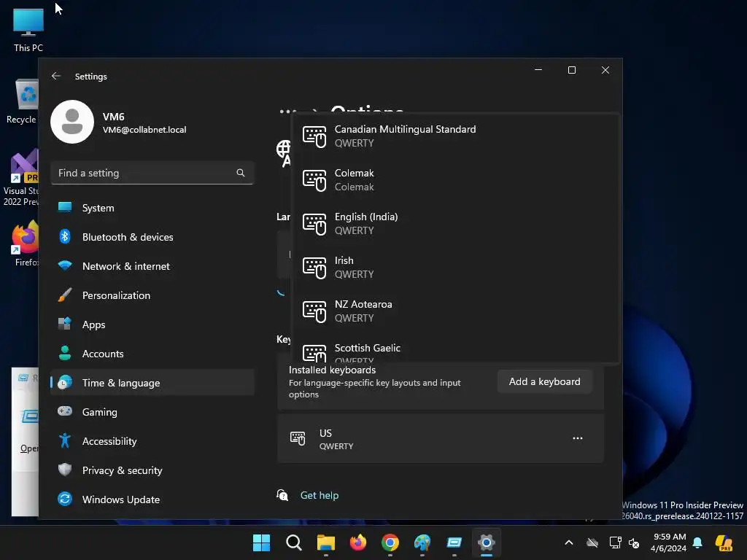Click the Get help chat icon
The width and height of the screenshot is (747, 560).
(282, 495)
